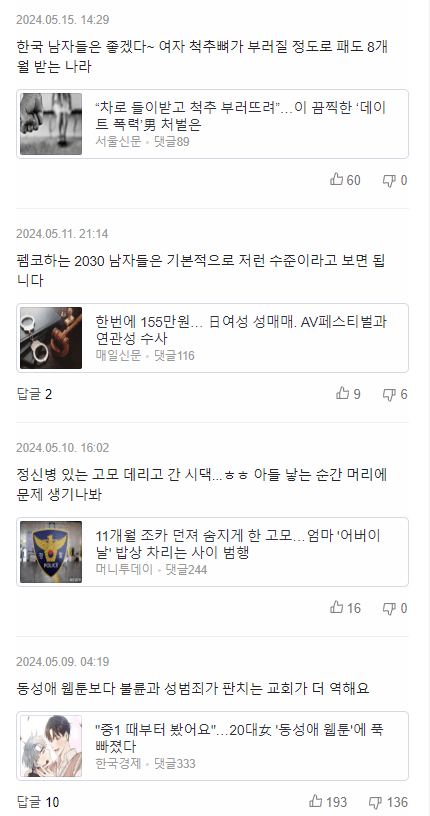Like the comment with 60 thumbs-up
Screen dimensions: 430x816
pos(345,180)
